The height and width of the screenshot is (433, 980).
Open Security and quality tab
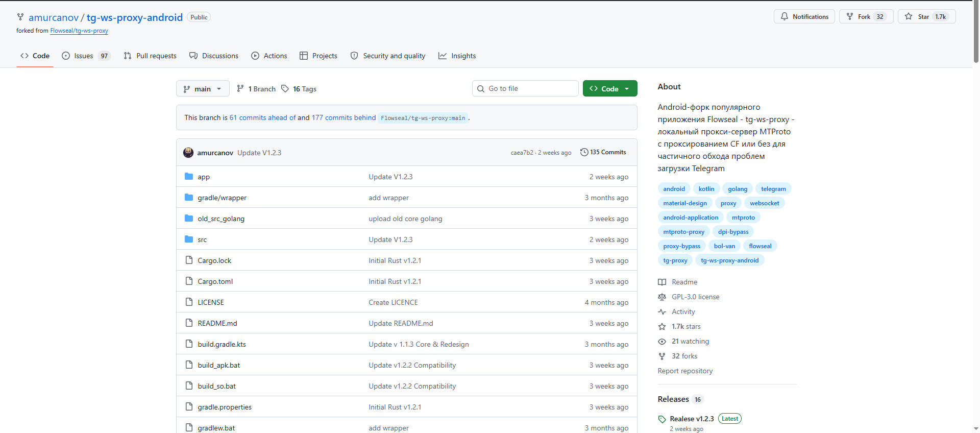pos(388,56)
